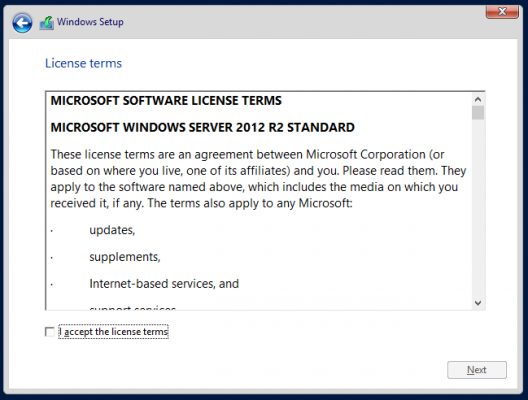Click the line starting 'These license terms are'
The height and width of the screenshot is (400, 528).
coord(248,155)
